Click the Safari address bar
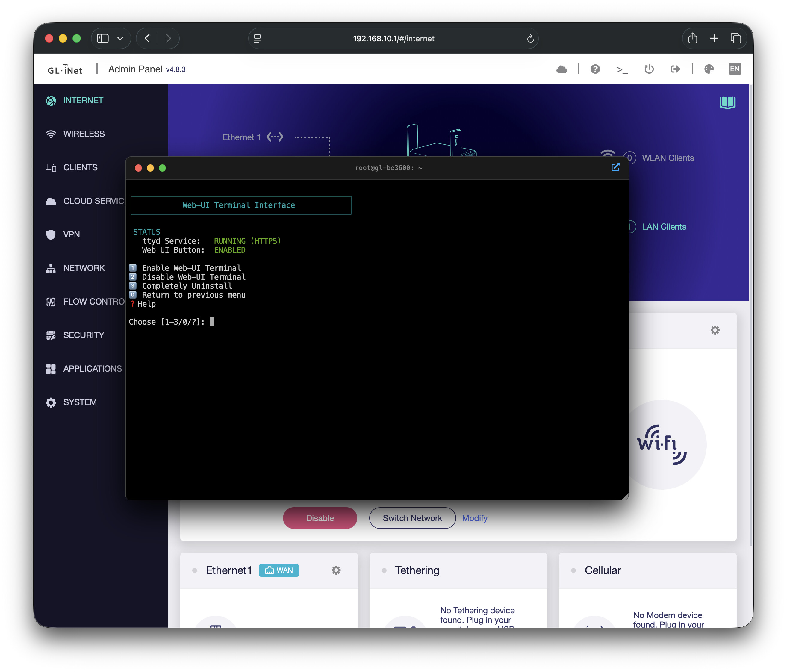The height and width of the screenshot is (672, 787). coord(393,38)
